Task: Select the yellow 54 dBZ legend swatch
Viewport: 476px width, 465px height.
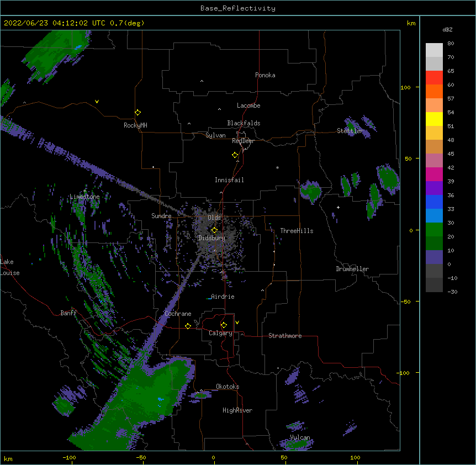Action: (434, 119)
